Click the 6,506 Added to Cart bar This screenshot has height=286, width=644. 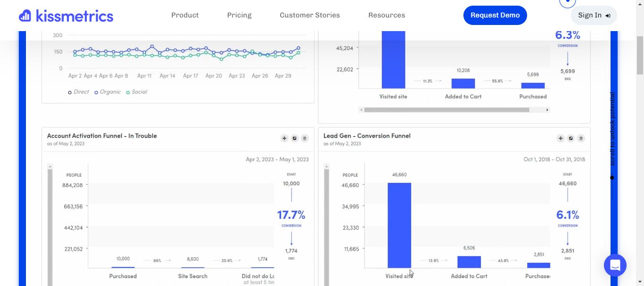pyautogui.click(x=469, y=262)
